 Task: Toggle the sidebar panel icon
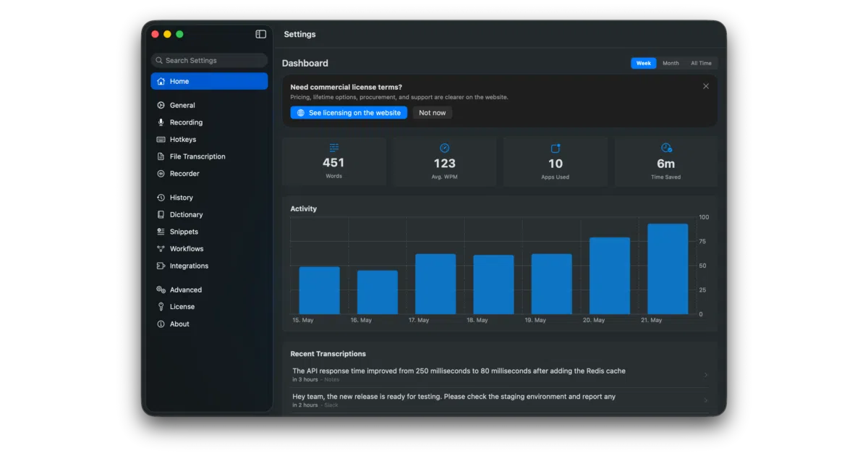pos(261,34)
